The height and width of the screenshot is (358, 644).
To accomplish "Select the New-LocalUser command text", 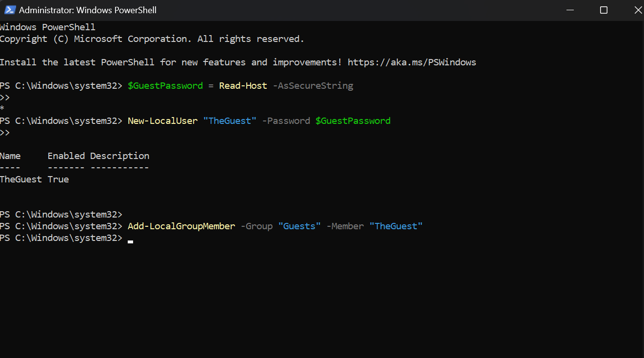I will (162, 120).
